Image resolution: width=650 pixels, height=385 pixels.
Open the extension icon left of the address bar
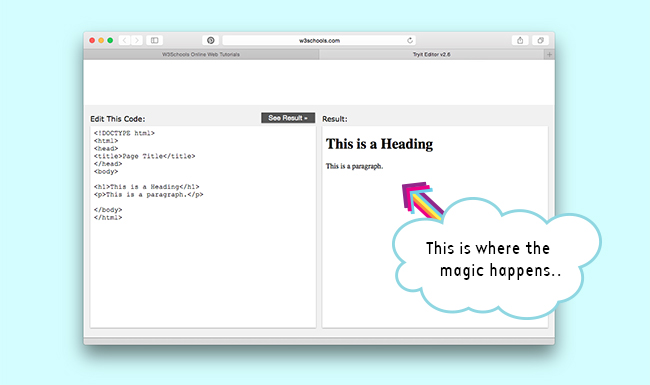coord(211,40)
